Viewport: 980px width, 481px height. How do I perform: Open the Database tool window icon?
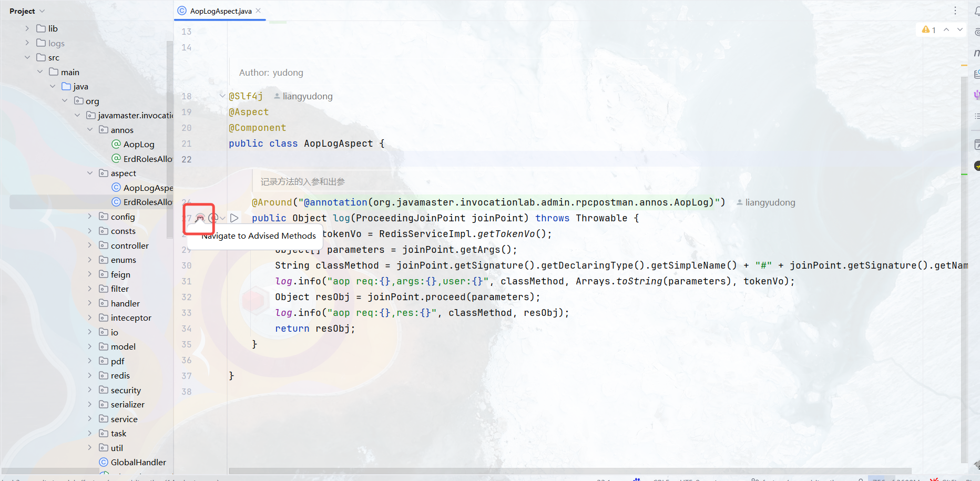(976, 74)
